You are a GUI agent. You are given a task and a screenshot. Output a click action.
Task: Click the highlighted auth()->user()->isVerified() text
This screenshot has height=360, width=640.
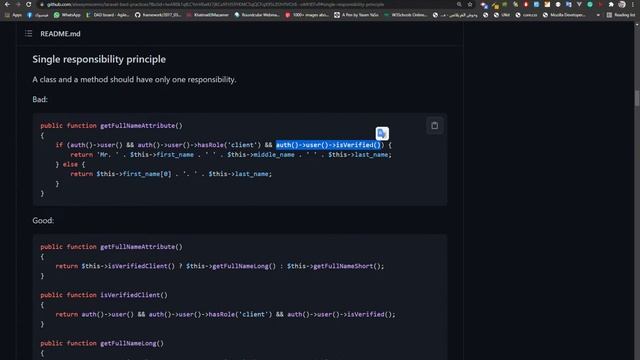(x=328, y=145)
